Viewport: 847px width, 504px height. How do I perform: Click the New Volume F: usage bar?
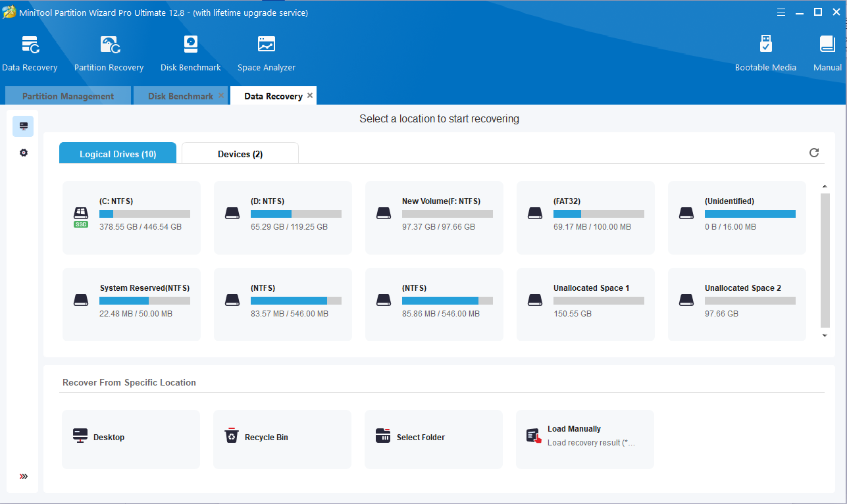tap(448, 214)
